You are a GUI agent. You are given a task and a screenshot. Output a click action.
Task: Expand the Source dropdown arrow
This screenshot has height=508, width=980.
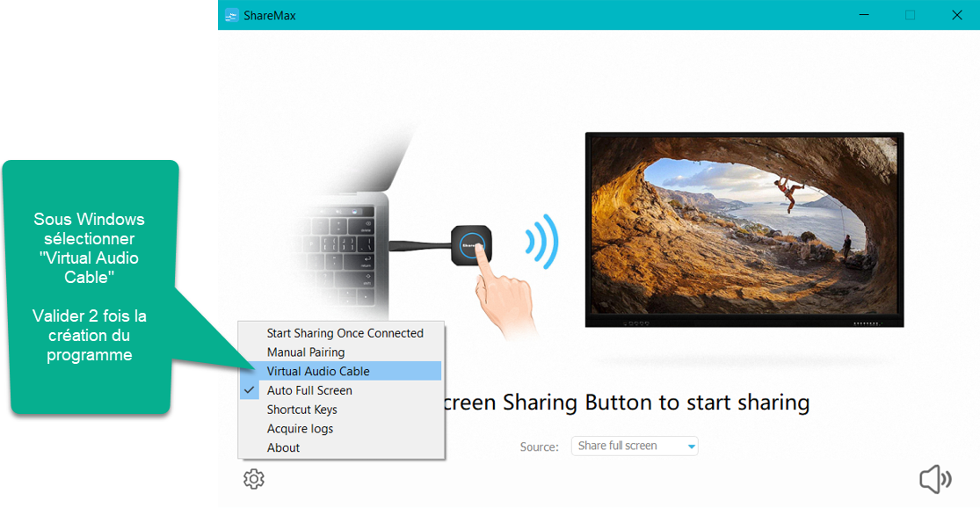point(691,446)
